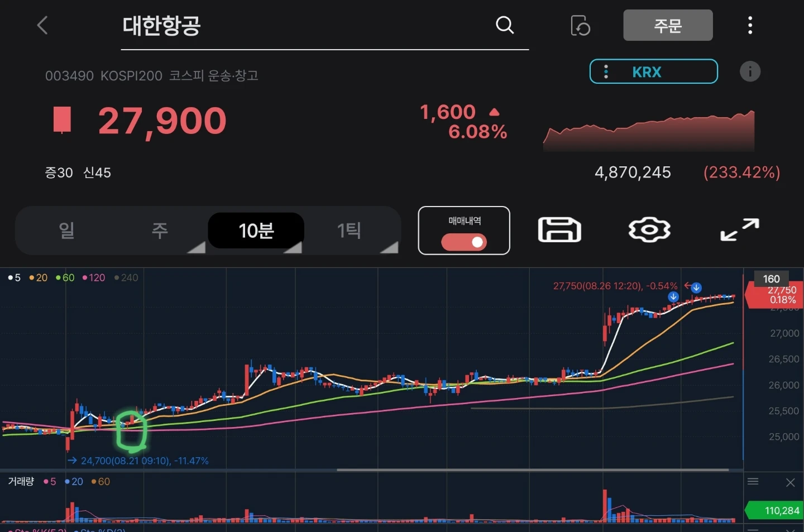This screenshot has height=532, width=804.
Task: Tap the 160 candle count badge
Action: [x=771, y=279]
